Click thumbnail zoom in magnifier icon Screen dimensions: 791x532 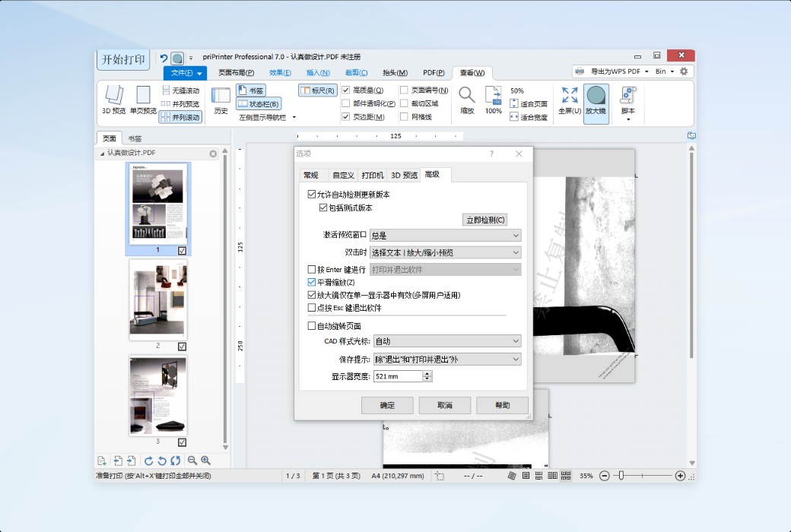[x=206, y=461]
